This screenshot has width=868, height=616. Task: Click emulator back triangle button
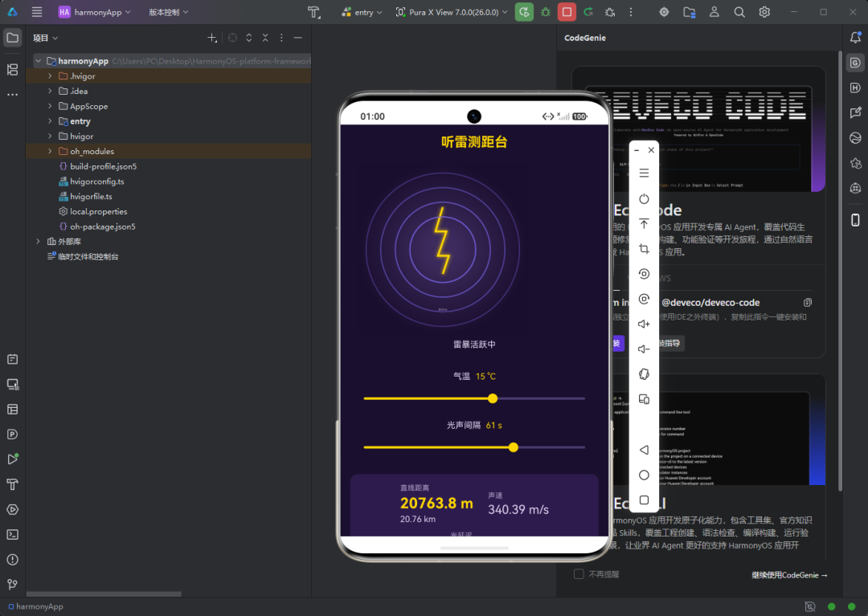coord(644,450)
